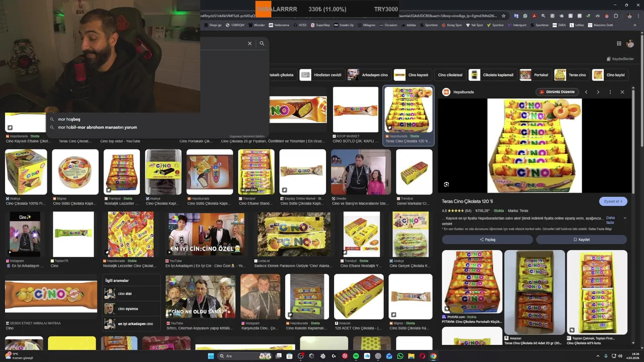This screenshot has width=644, height=362.
Task: Select the Cikolata kaplamali filter chip
Action: (x=492, y=75)
